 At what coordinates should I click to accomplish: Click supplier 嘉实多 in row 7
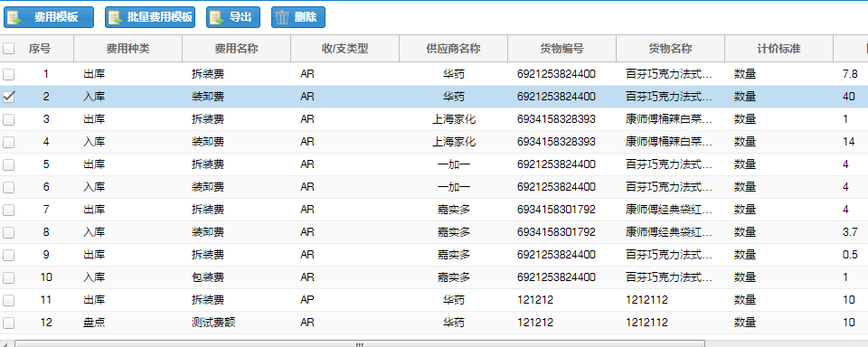453,210
